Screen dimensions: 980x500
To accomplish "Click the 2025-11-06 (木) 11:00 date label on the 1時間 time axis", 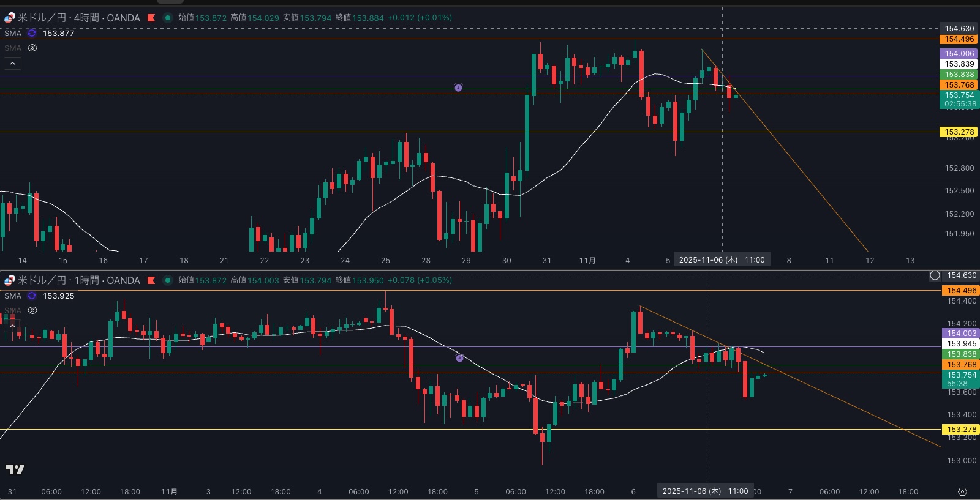I will [x=705, y=491].
